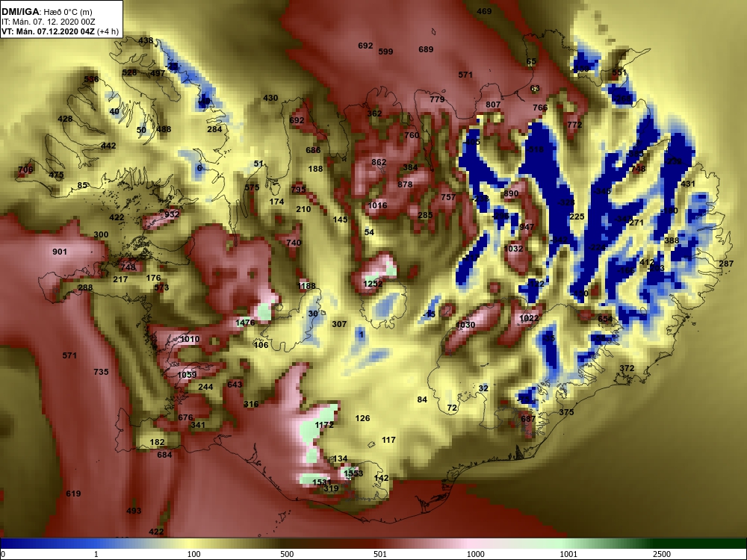747x560 pixels.
Task: Click the map value 760
Action: (412, 135)
